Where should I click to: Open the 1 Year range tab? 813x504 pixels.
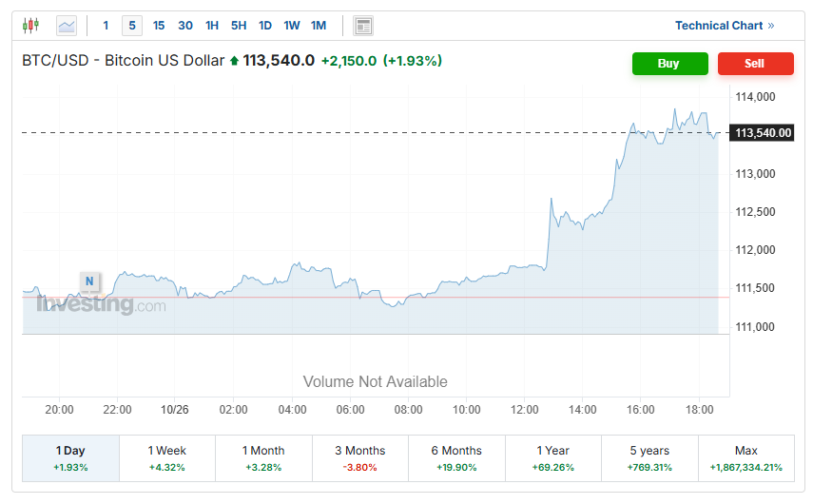pos(553,458)
